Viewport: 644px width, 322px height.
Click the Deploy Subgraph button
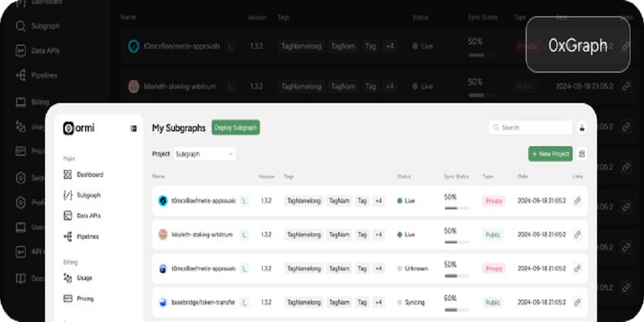(236, 128)
